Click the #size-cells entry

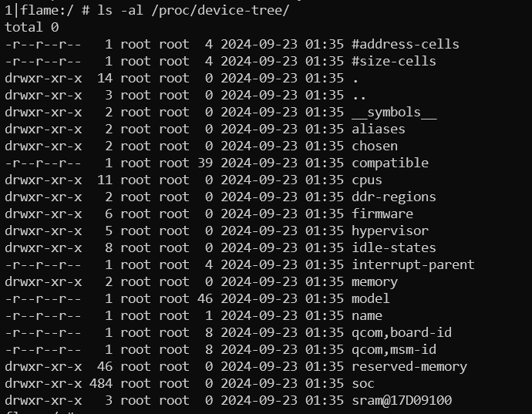tap(393, 61)
